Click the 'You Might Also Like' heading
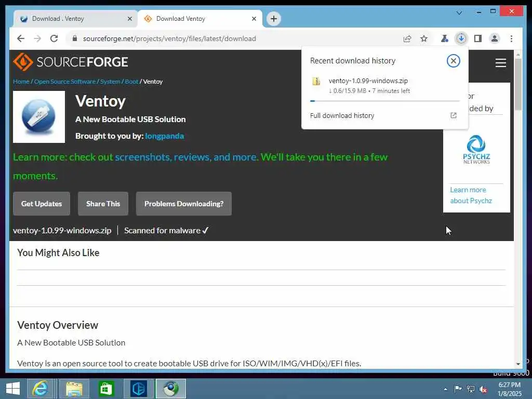 coord(58,253)
